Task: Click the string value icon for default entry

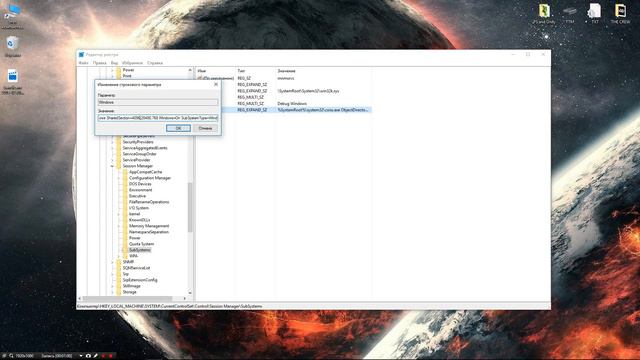Action: (x=200, y=78)
